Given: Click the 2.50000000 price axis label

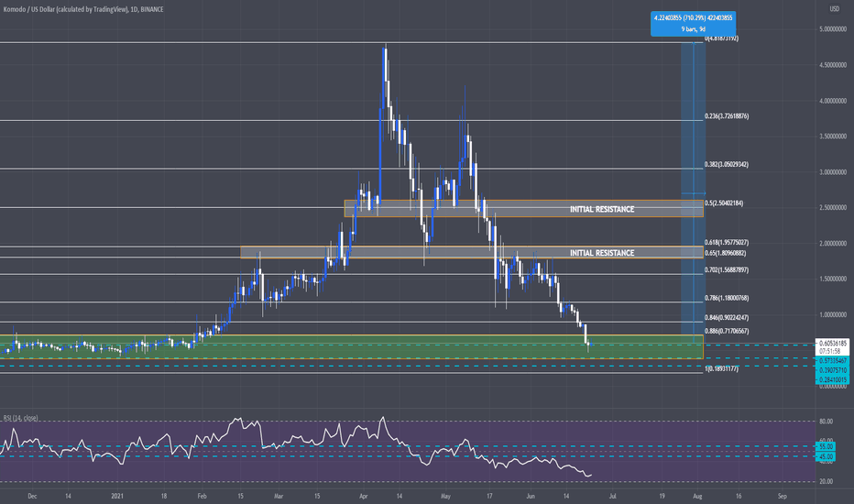Looking at the screenshot, I should click(833, 208).
